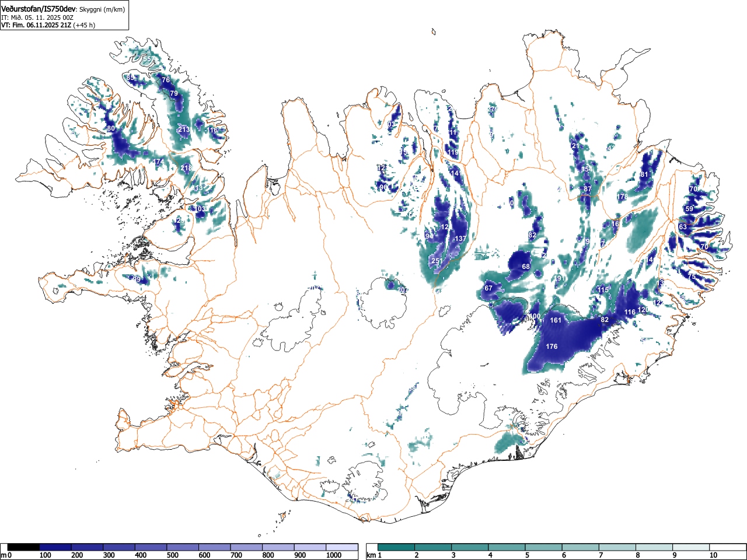This screenshot has width=747, height=560.
Task: Click the '80' visibility value in Westfjords
Action: [x=111, y=128]
